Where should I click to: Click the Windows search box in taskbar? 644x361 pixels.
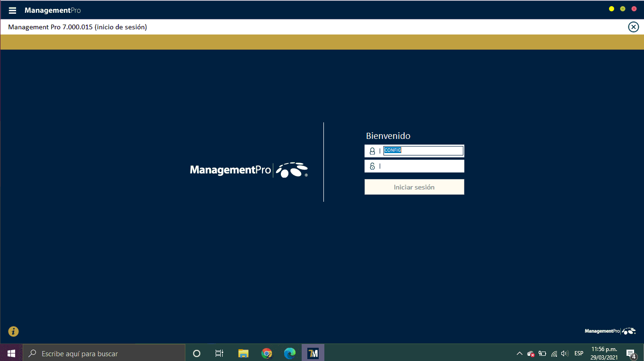(104, 353)
